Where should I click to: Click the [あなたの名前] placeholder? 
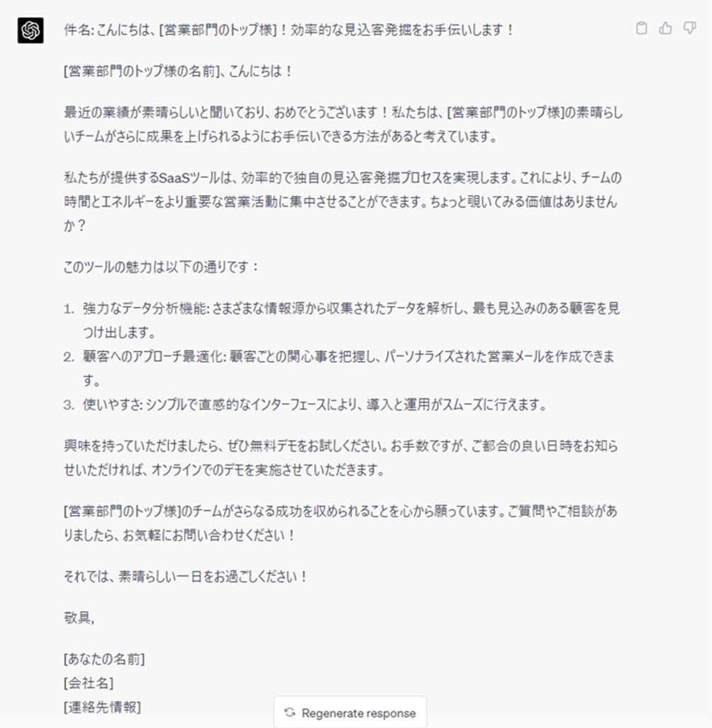pyautogui.click(x=104, y=659)
